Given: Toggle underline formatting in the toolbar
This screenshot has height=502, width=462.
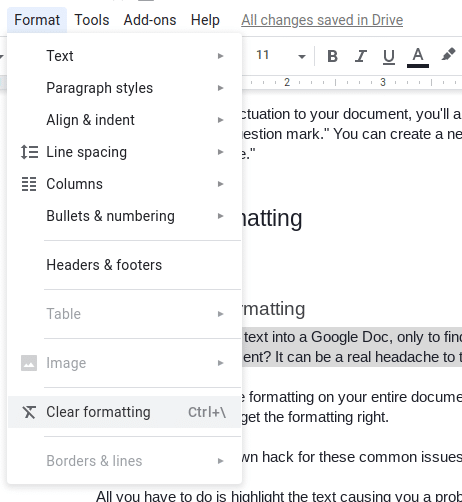Looking at the screenshot, I should 389,56.
